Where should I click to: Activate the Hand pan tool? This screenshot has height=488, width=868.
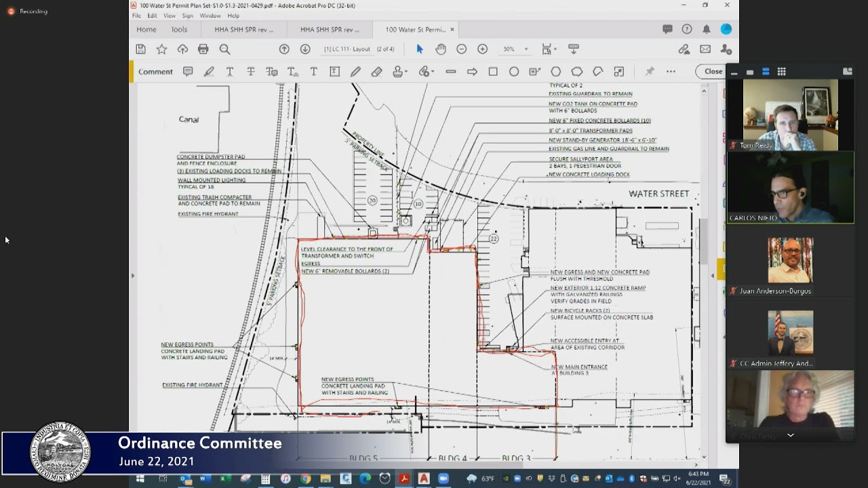click(x=441, y=49)
